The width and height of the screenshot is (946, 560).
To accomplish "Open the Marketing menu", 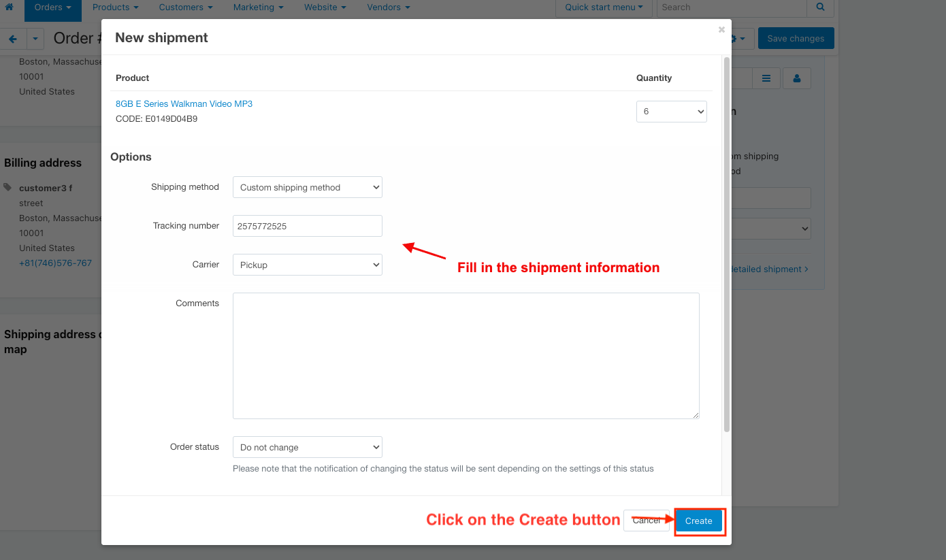I will click(258, 7).
